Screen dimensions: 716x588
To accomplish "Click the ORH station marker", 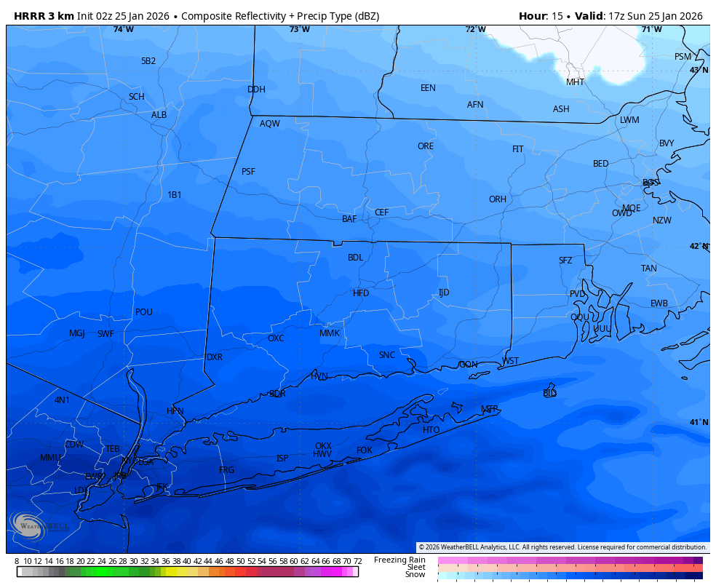I will (x=498, y=199).
